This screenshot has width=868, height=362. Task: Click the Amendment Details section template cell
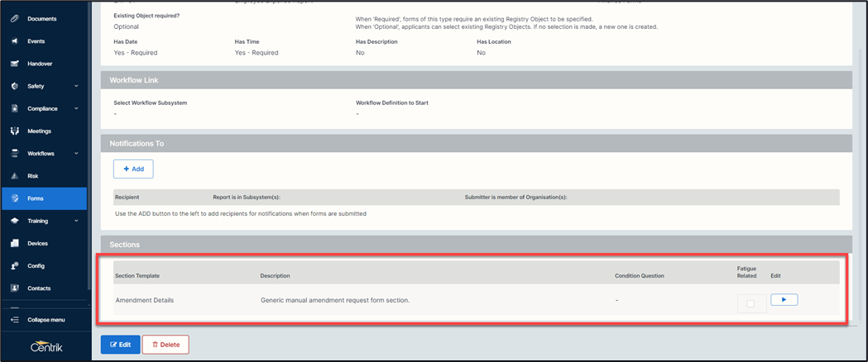(x=144, y=300)
